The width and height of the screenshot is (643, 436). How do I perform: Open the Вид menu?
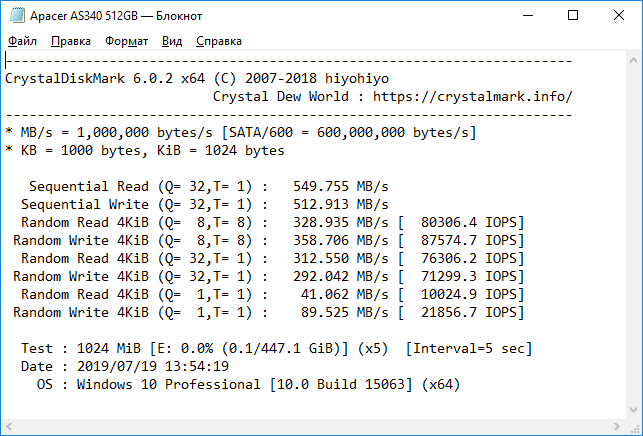click(172, 41)
